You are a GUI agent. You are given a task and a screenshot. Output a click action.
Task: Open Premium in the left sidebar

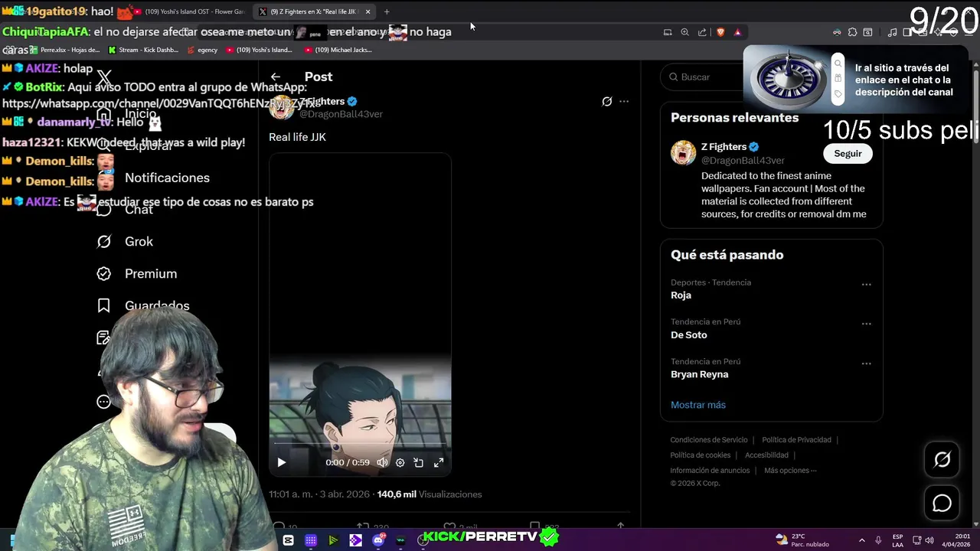[x=136, y=274]
